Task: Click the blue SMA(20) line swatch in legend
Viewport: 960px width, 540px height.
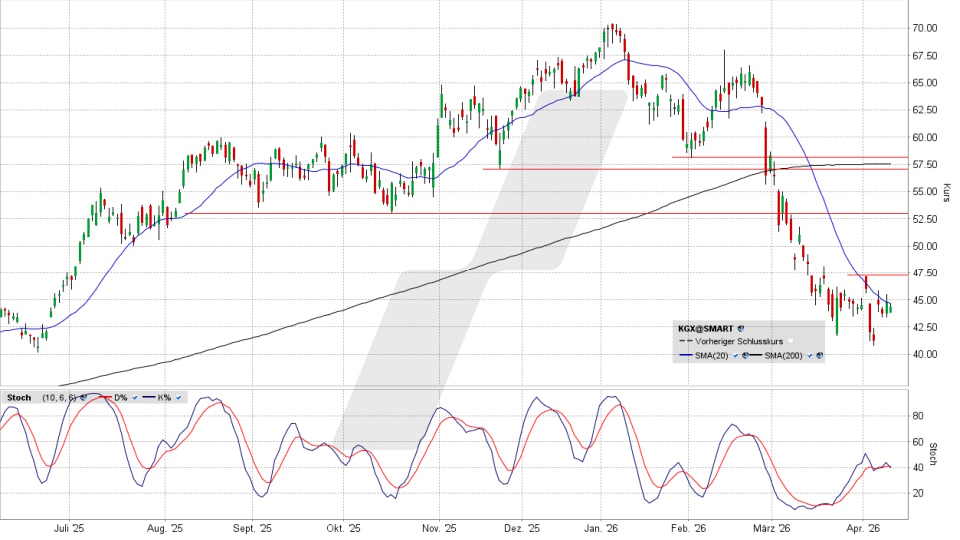Action: (686, 355)
